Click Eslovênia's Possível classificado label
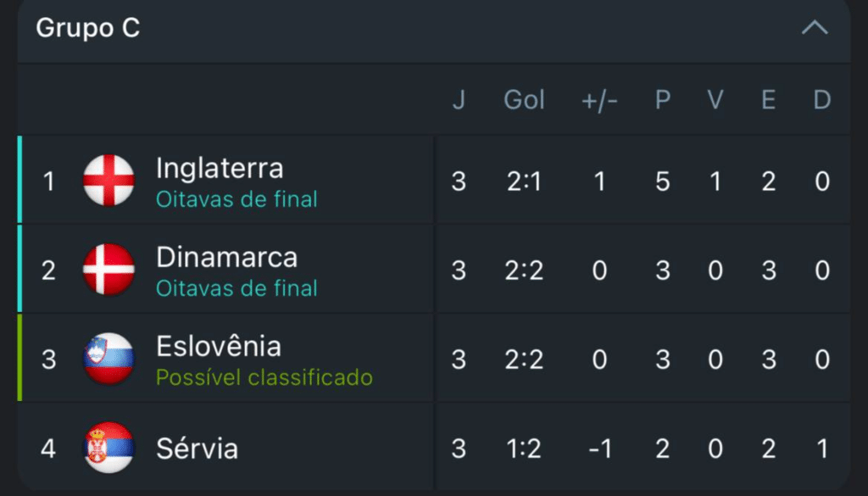868x496 pixels. pyautogui.click(x=264, y=377)
